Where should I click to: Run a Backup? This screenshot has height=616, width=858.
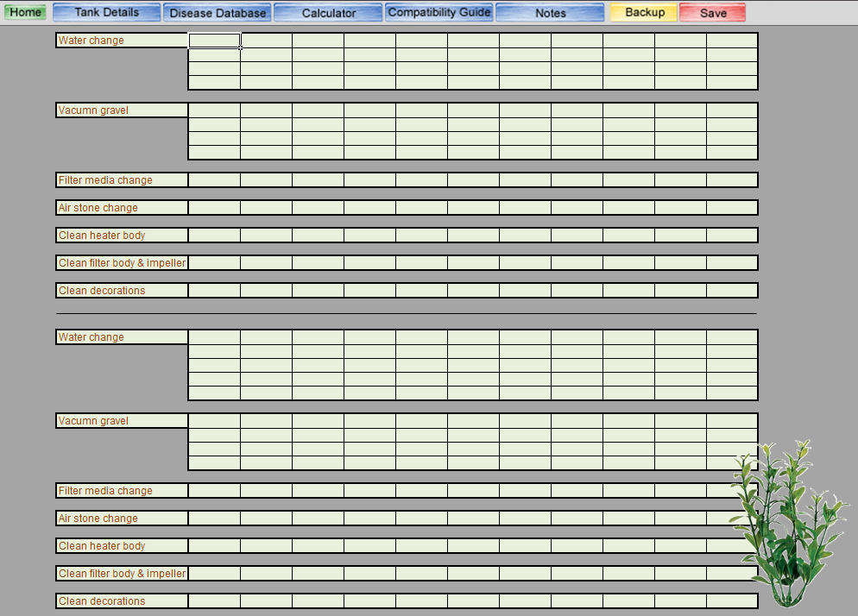[x=642, y=12]
